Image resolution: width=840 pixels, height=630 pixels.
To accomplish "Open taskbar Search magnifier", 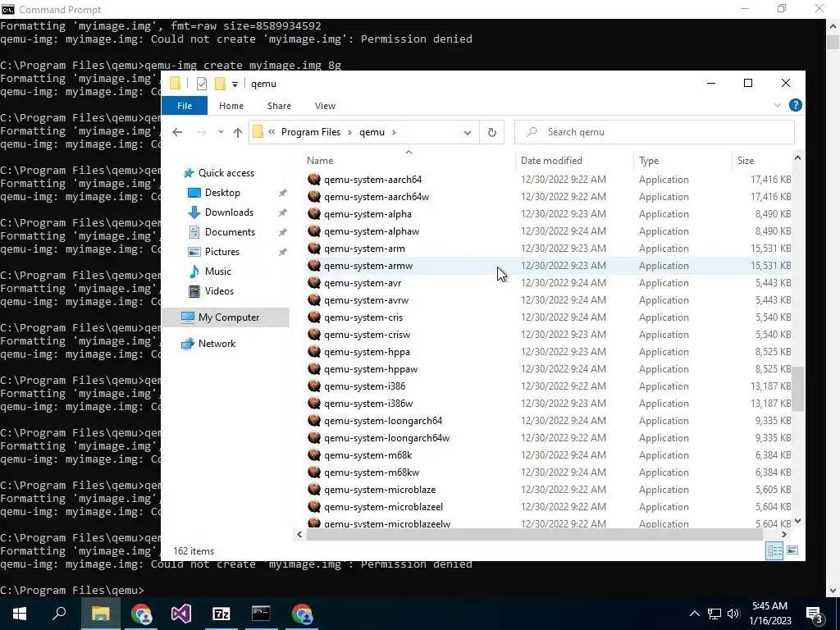I will (59, 614).
